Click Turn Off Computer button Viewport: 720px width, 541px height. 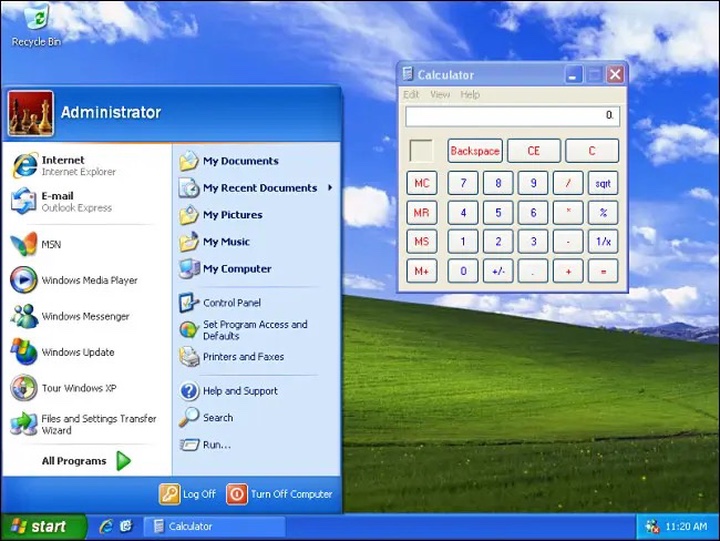[x=280, y=494]
